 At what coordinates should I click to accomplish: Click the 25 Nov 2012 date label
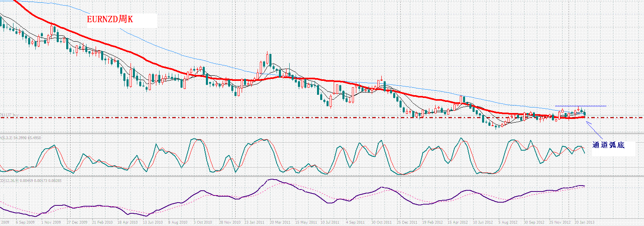[x=560, y=222]
